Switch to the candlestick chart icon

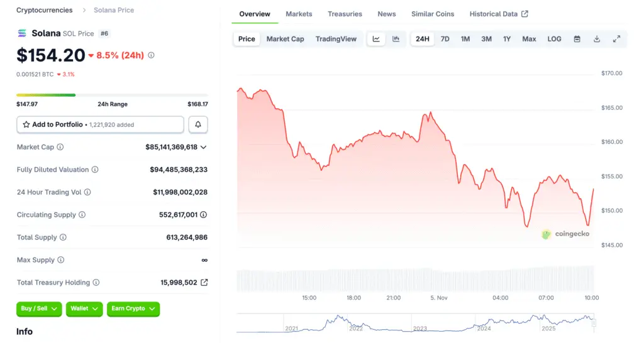[396, 39]
